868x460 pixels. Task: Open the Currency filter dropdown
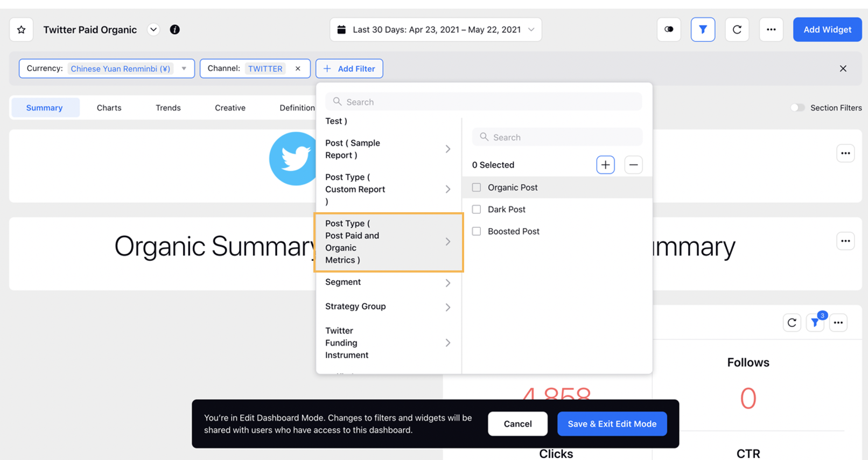coord(107,68)
